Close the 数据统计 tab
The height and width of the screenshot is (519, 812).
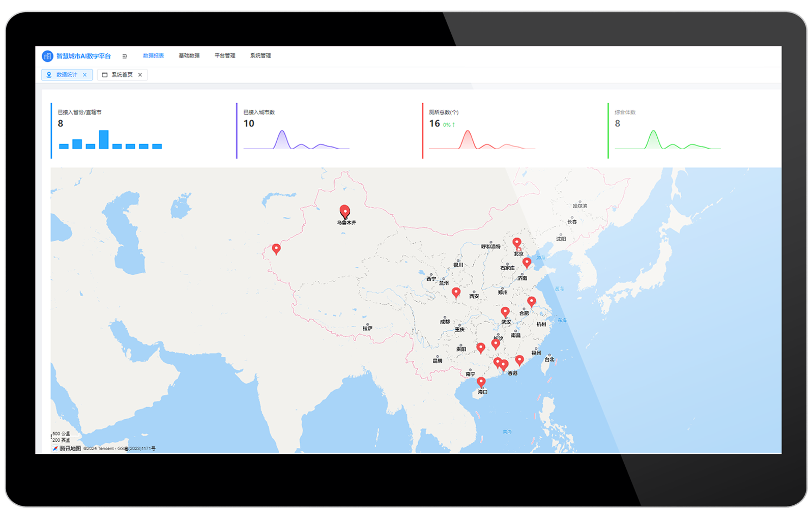point(85,75)
